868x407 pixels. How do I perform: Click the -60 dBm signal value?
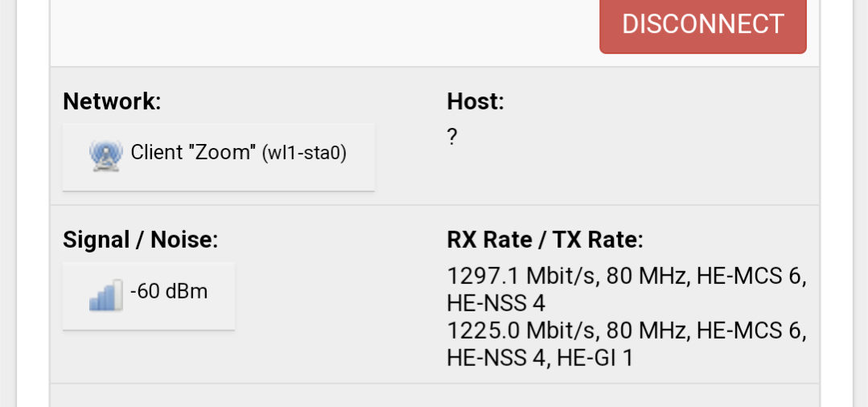[169, 290]
